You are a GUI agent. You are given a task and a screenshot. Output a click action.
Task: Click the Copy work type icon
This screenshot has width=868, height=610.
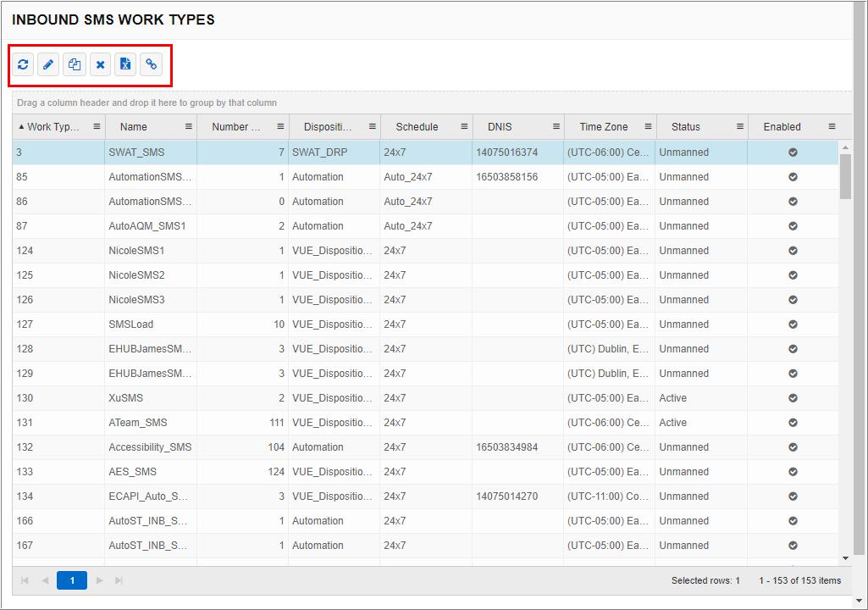click(x=74, y=64)
